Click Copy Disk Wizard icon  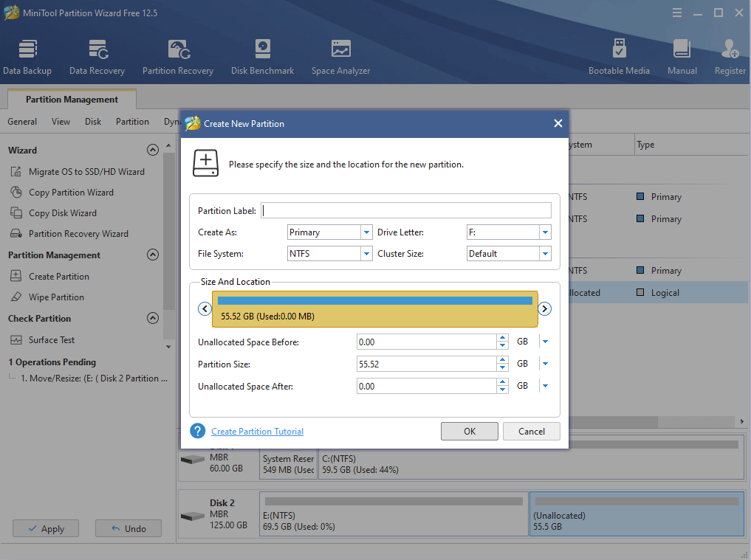click(x=16, y=212)
